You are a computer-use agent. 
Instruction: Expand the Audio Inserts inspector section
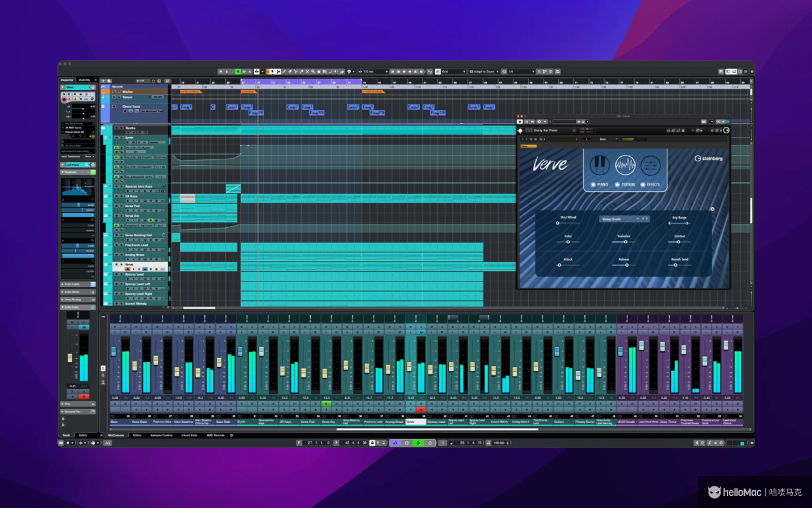[x=77, y=284]
